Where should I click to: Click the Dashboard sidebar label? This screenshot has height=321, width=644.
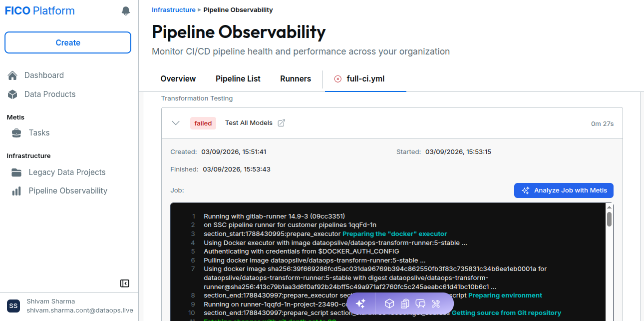point(44,75)
